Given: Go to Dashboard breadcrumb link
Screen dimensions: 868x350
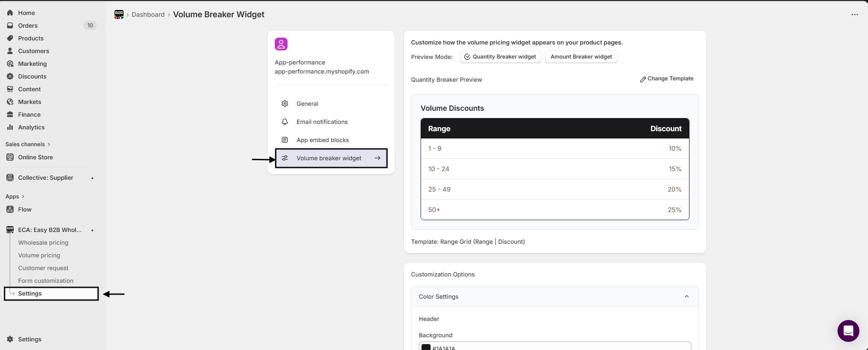Looking at the screenshot, I should coord(148,15).
